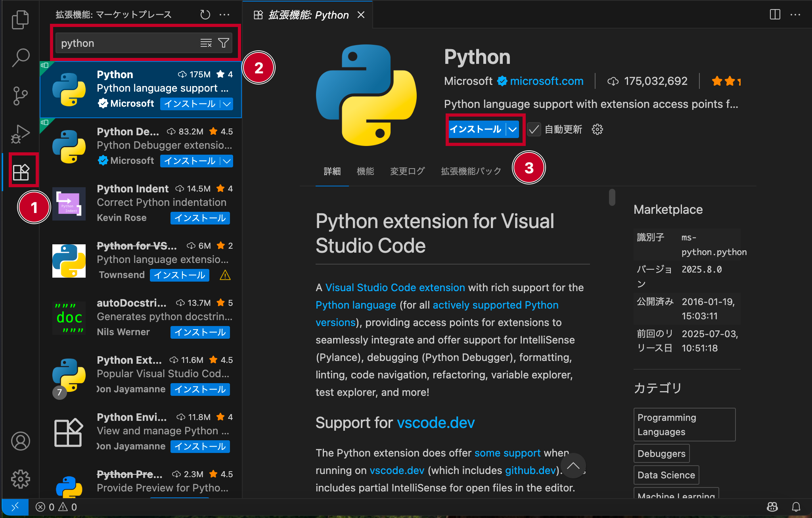The image size is (812, 518).
Task: Click the README vertical scrollbar thumb
Action: (x=612, y=197)
